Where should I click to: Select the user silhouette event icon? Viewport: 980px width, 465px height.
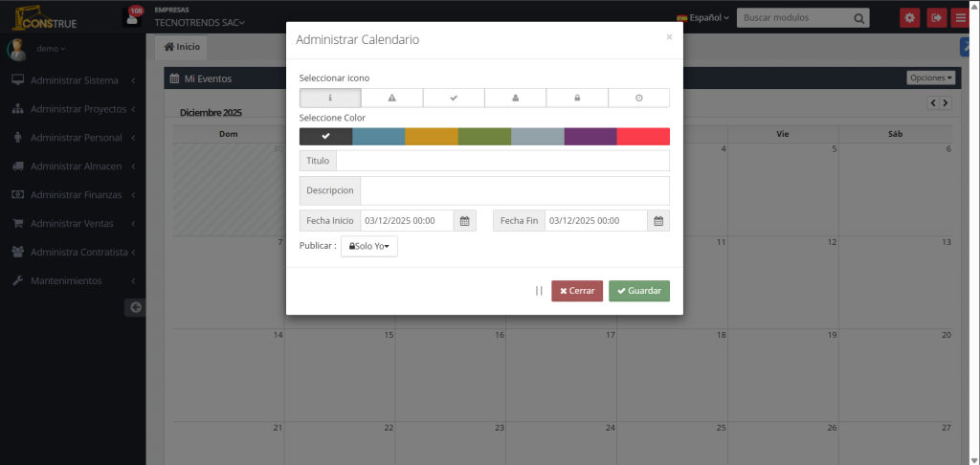point(515,98)
